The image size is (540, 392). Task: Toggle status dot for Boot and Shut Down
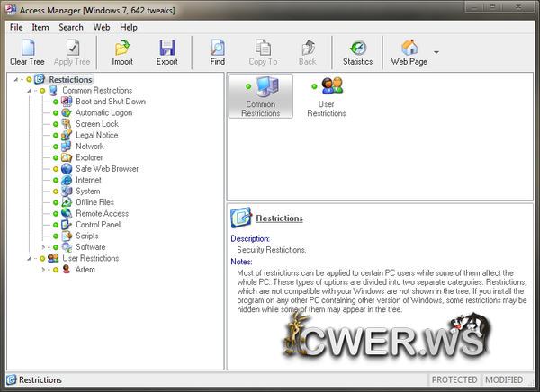56,102
